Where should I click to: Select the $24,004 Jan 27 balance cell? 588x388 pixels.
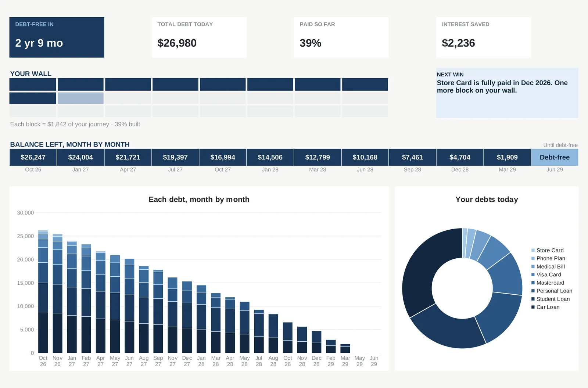[80, 157]
